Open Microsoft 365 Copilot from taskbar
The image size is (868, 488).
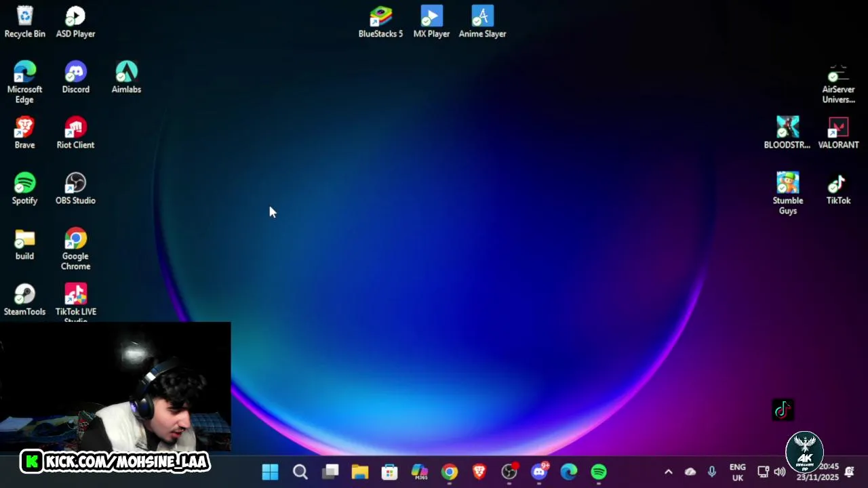420,472
